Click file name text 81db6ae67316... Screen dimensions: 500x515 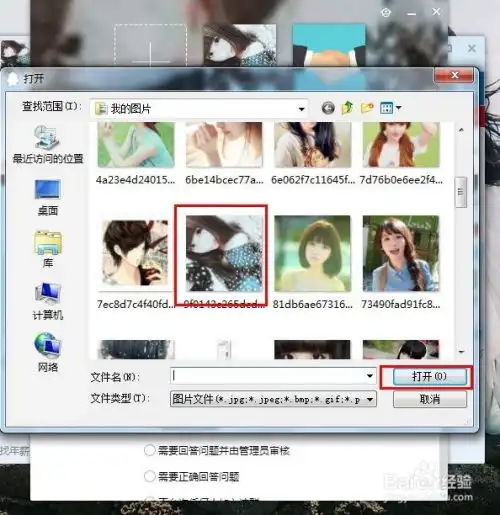coord(313,304)
